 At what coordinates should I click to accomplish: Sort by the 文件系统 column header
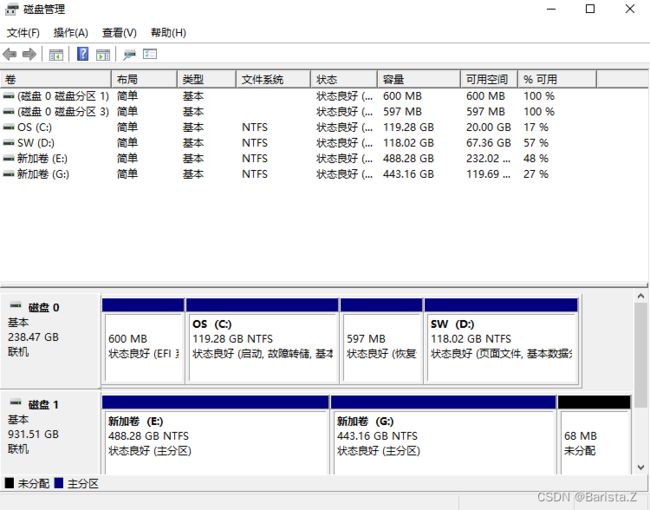pos(274,79)
